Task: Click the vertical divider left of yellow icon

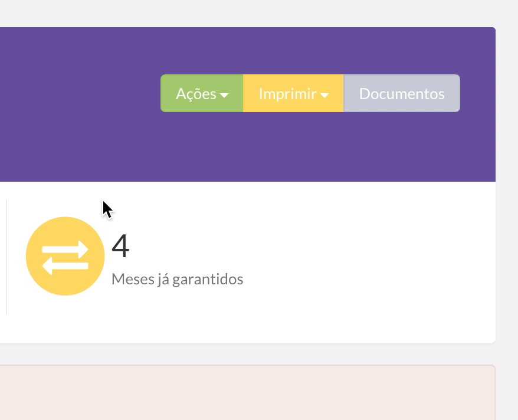Action: pos(6,257)
